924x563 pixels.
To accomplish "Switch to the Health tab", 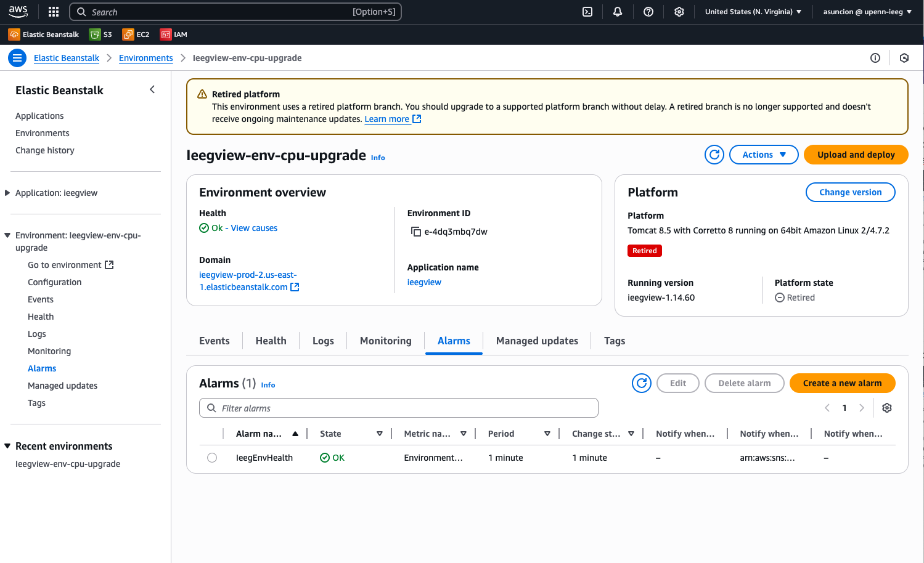I will [271, 341].
